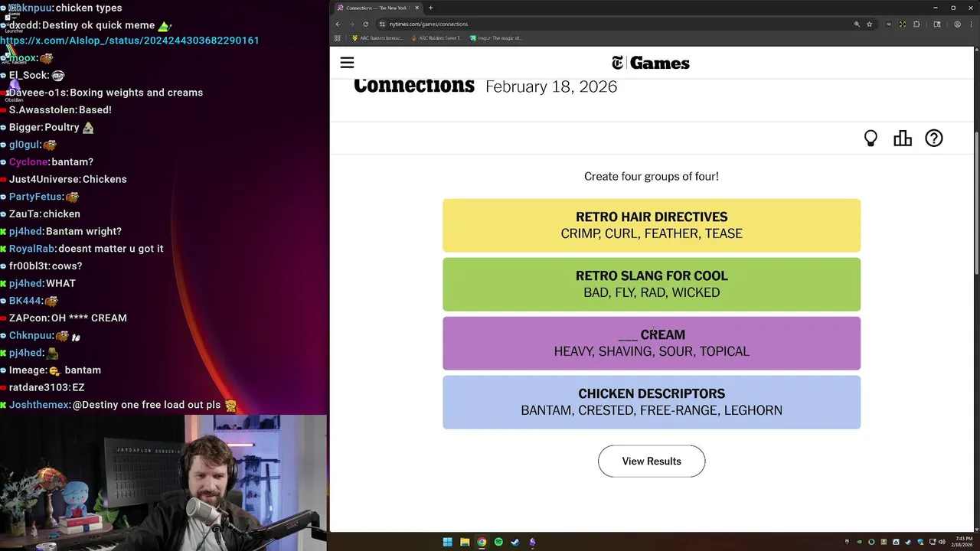The width and height of the screenshot is (980, 551).
Task: Click the 'Create four groups of four!' text
Action: 652,177
